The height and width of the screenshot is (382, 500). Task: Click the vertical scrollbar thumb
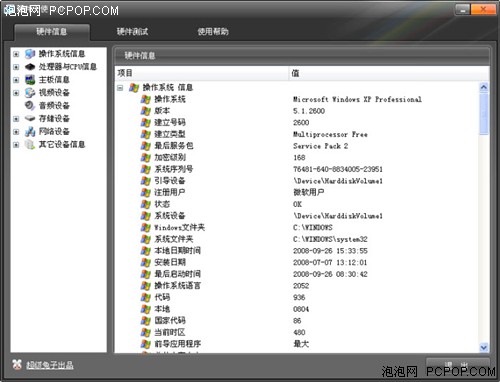point(484,114)
